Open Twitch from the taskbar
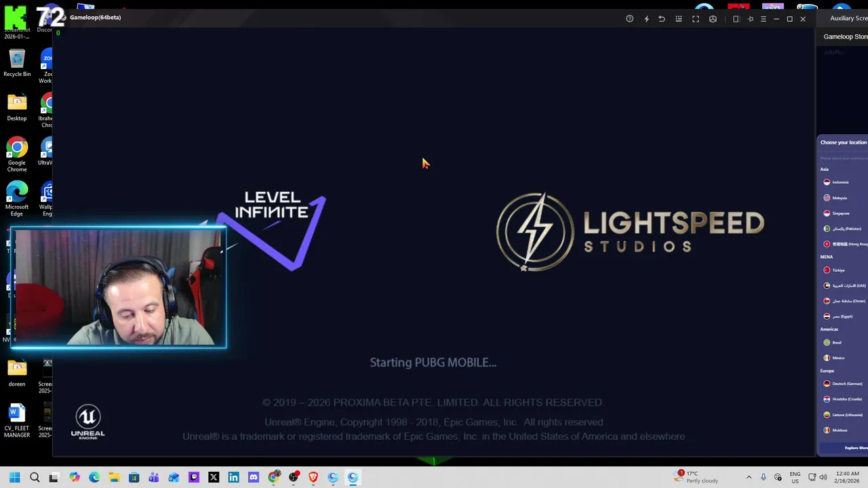868x488 pixels. pyautogui.click(x=194, y=477)
